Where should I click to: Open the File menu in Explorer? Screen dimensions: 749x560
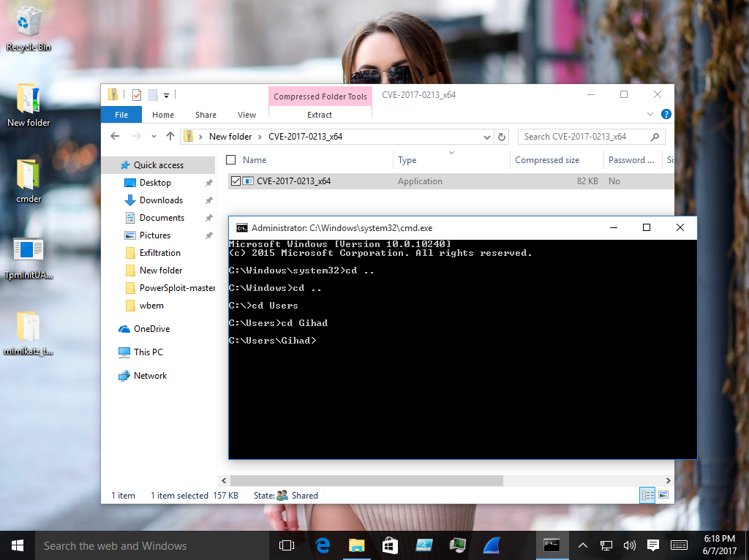121,115
